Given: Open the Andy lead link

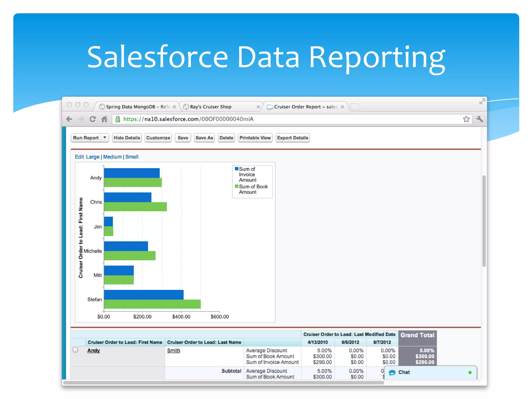Looking at the screenshot, I should 94,350.
